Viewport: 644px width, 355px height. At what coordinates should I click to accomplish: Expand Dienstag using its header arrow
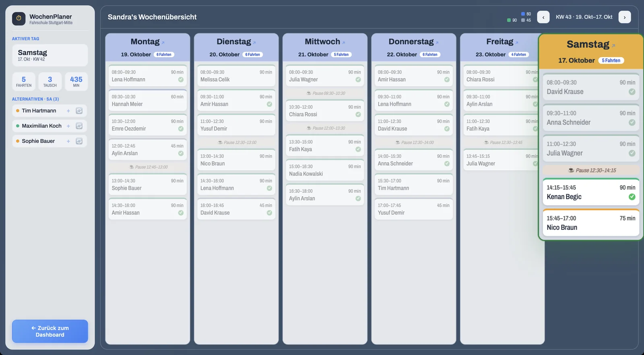(x=254, y=43)
